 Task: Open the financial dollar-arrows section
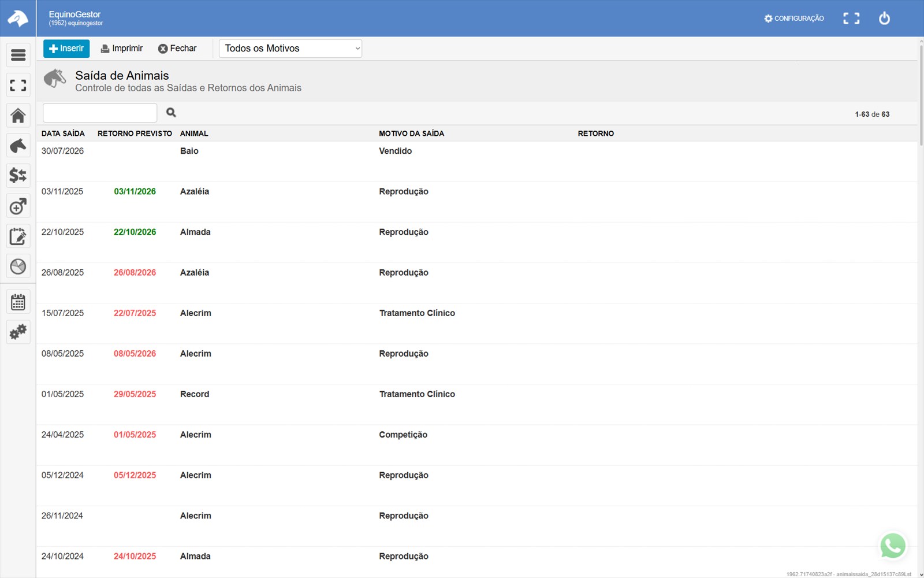18,175
